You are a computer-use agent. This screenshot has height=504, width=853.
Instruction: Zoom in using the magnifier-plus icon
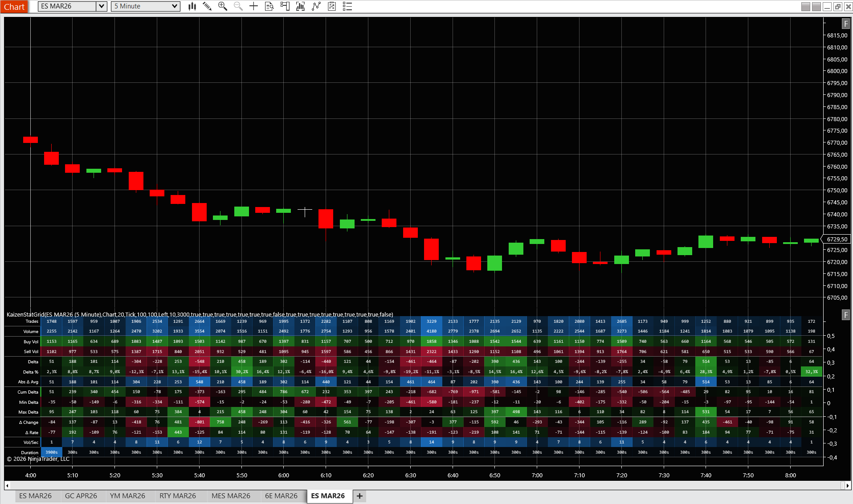coord(223,6)
